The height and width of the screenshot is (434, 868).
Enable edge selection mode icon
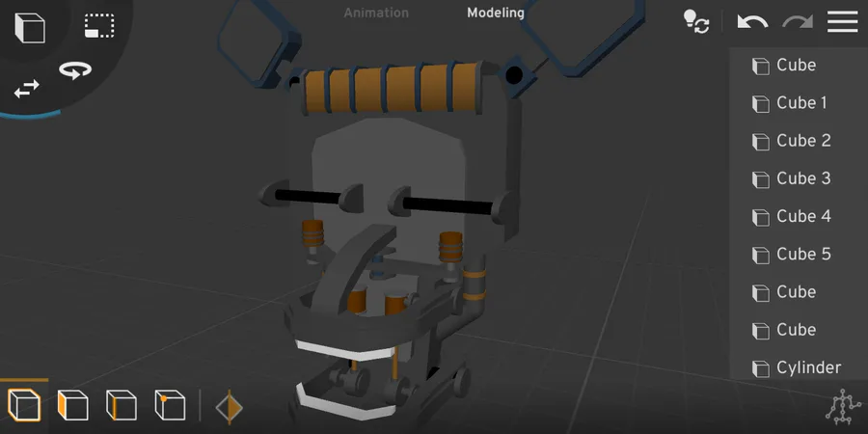coord(122,405)
